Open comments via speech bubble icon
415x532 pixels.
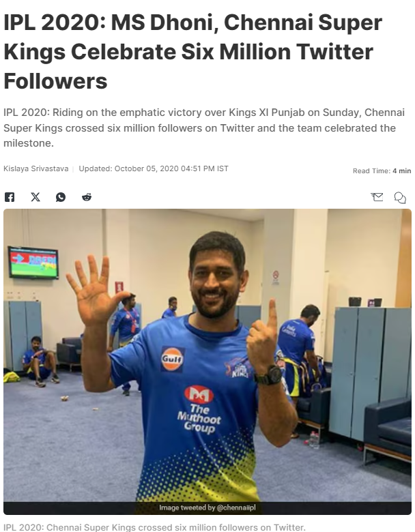(x=400, y=198)
